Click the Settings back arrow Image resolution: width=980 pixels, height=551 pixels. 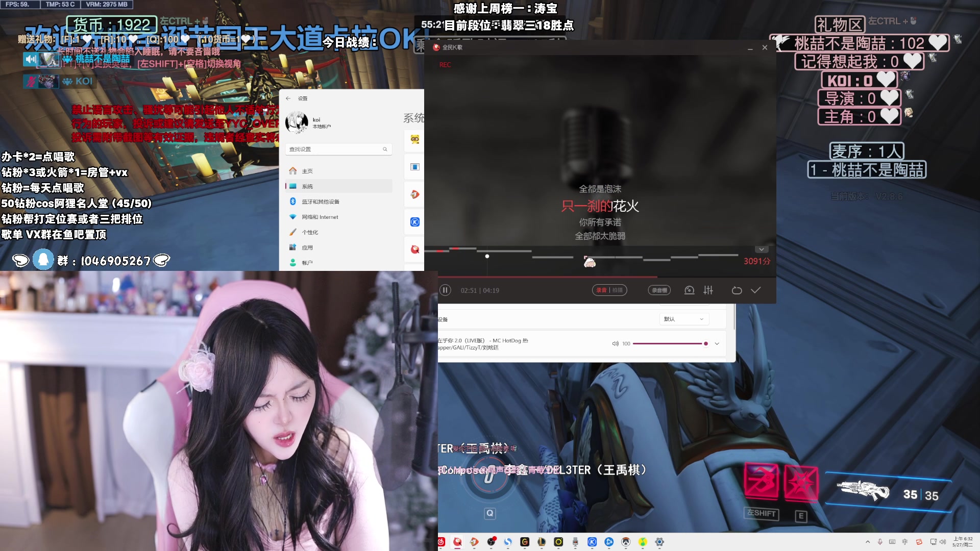(x=288, y=98)
